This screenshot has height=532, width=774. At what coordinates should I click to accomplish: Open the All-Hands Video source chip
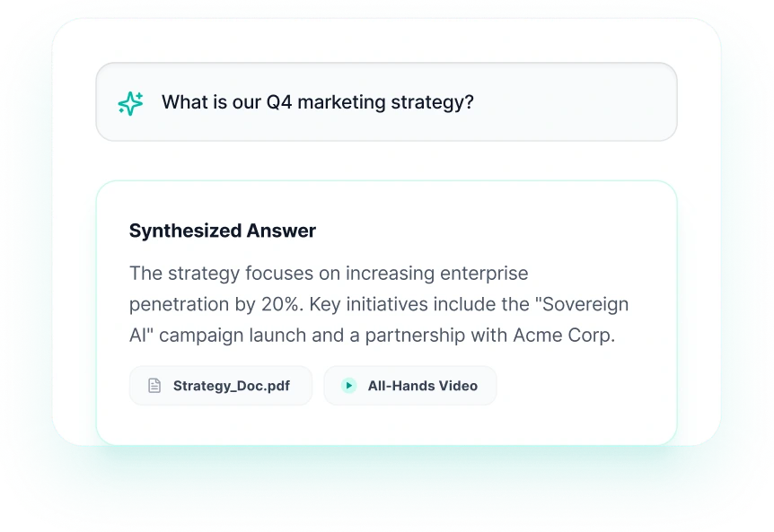[x=409, y=386]
